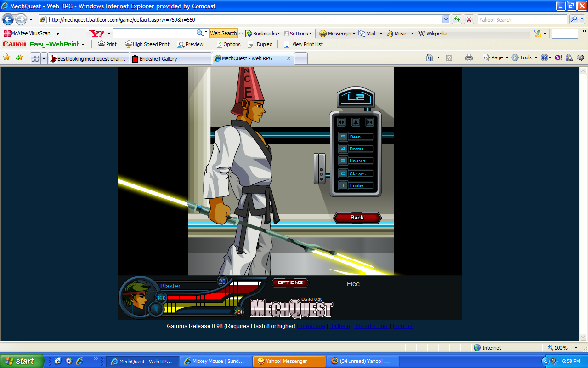The height and width of the screenshot is (368, 588).
Task: Open the Quick Tabs grid icon
Action: click(x=35, y=58)
